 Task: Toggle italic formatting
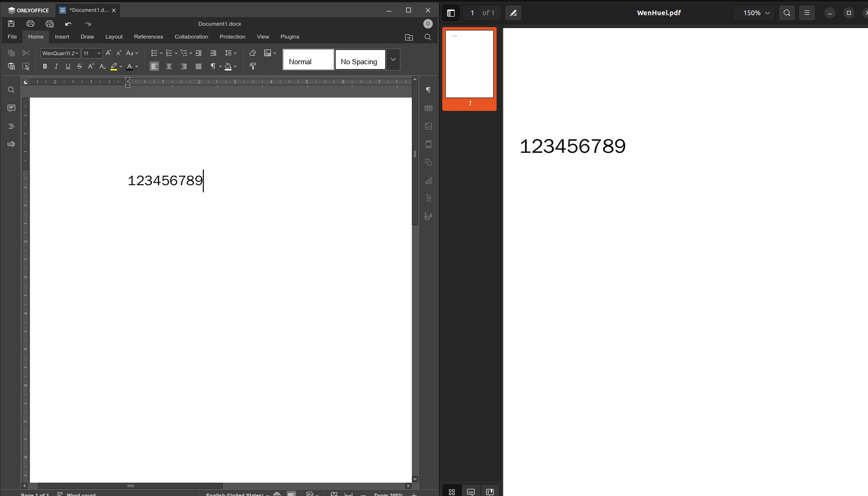pos(56,67)
